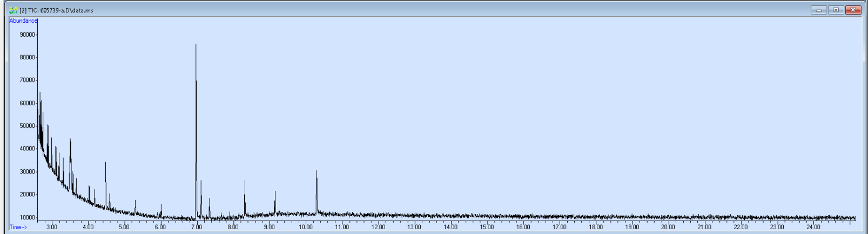Click the 90000 abundance axis label
The width and height of the screenshot is (868, 234).
27,35
